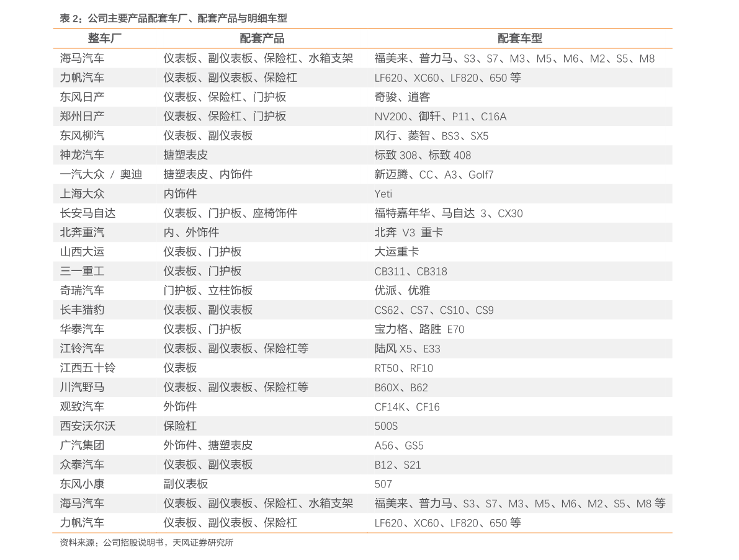Viewport: 739px width, 560px height.
Task: Click the 外饰件 cell in 观致汽车 row
Action: coord(180,406)
